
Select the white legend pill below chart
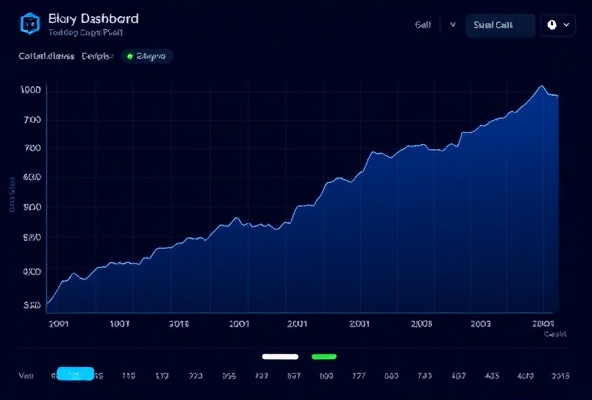[x=280, y=357]
